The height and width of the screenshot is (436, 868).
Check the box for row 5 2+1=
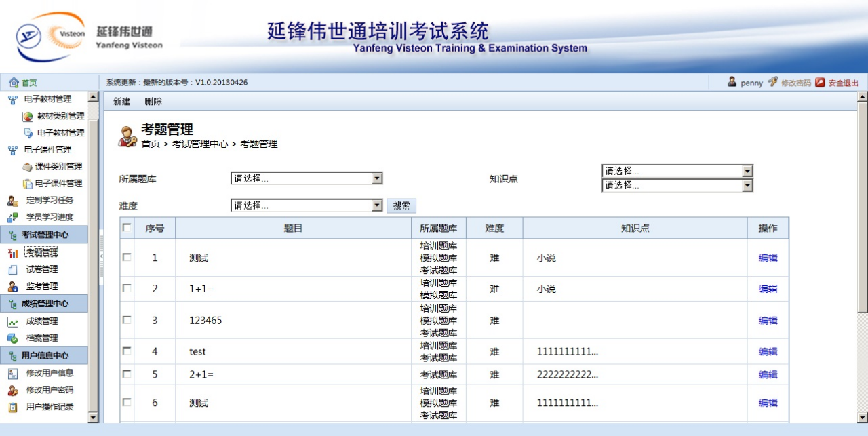point(127,374)
